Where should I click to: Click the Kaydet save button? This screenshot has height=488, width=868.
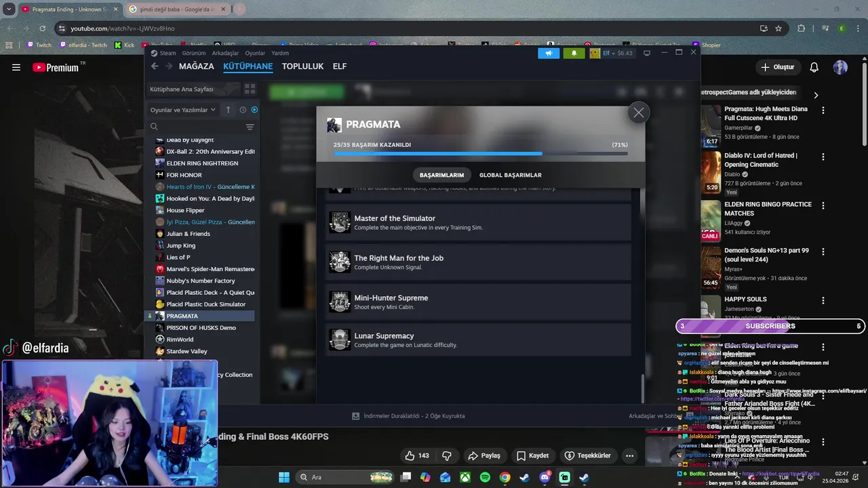pyautogui.click(x=532, y=455)
